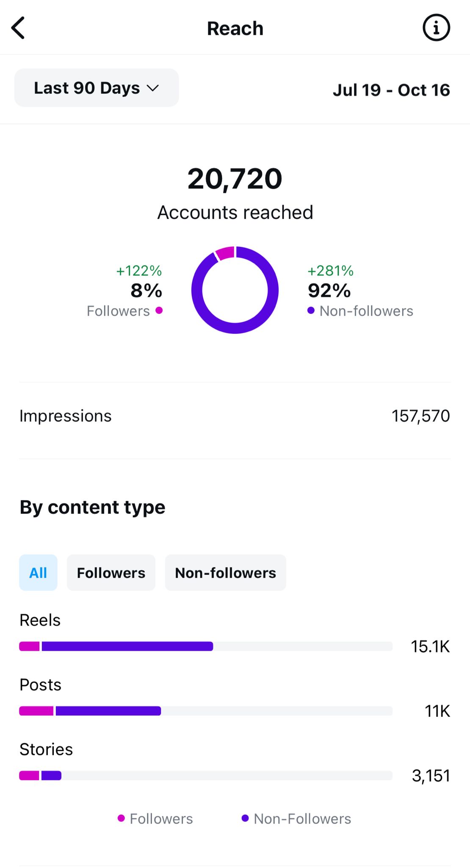This screenshot has width=470, height=868.
Task: Click the 20,720 accounts reached number
Action: pyautogui.click(x=235, y=179)
